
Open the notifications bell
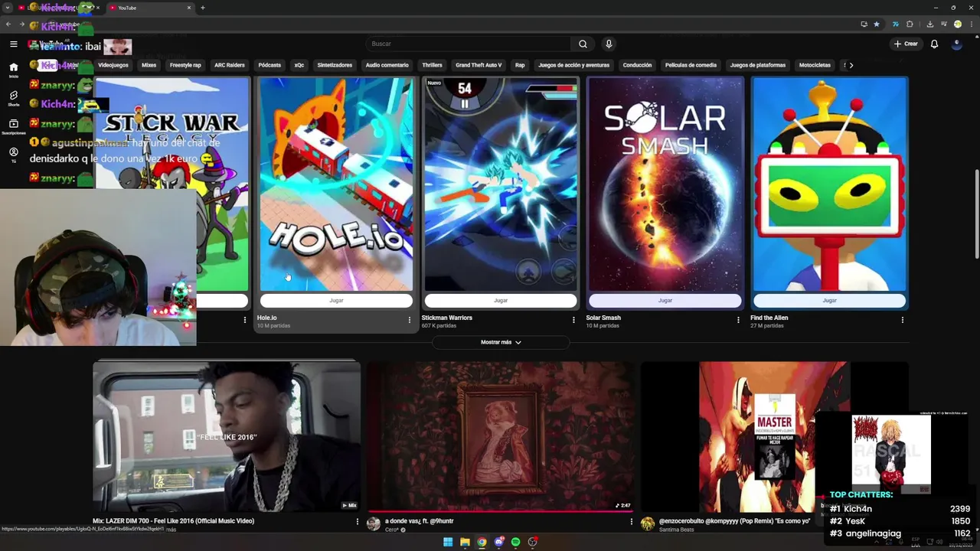click(934, 44)
